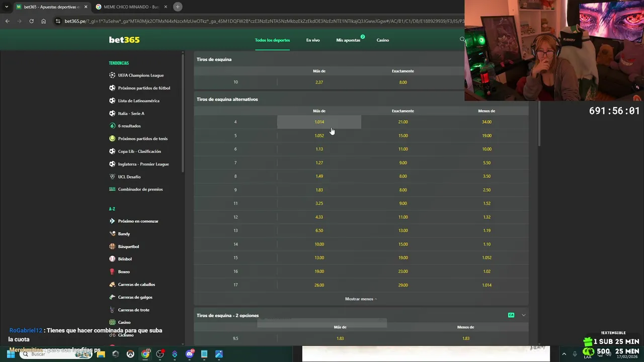Open Inglaterra - Premier League link
Screen dimensions: 644x362
pos(143,164)
